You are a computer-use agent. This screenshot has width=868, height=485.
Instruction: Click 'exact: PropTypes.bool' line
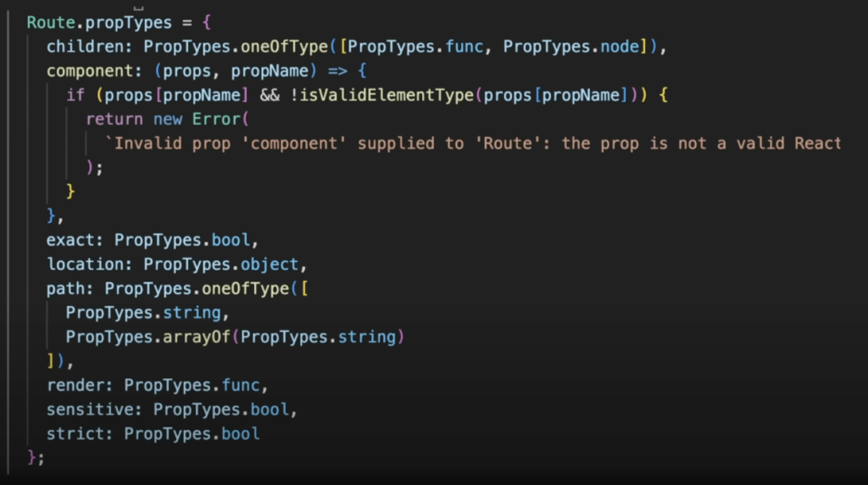(x=153, y=240)
